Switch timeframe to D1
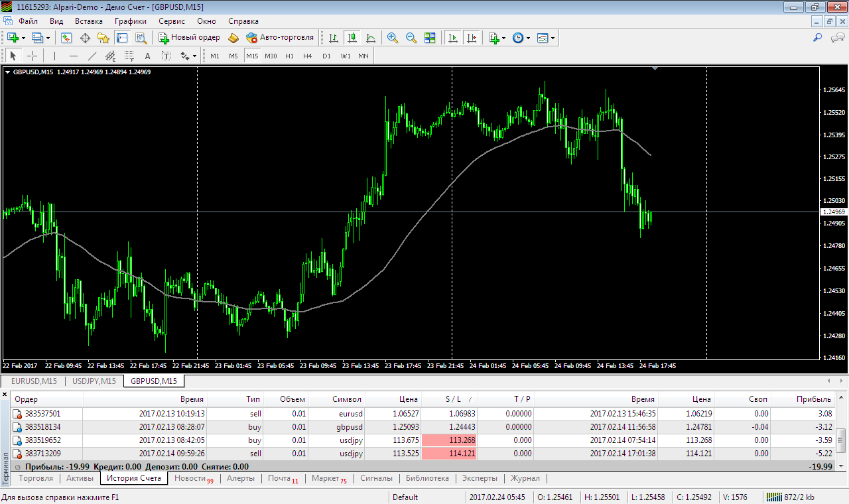This screenshot has height=504, width=849. click(x=326, y=56)
